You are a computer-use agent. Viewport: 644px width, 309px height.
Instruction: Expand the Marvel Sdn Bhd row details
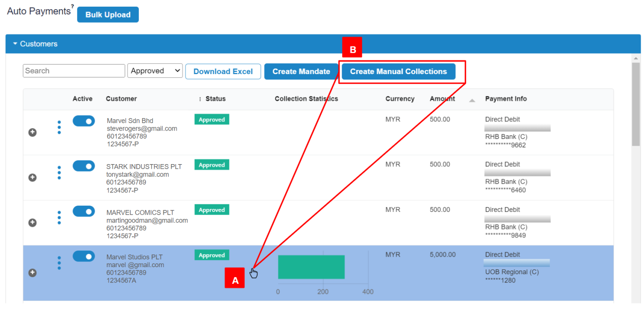coord(32,132)
